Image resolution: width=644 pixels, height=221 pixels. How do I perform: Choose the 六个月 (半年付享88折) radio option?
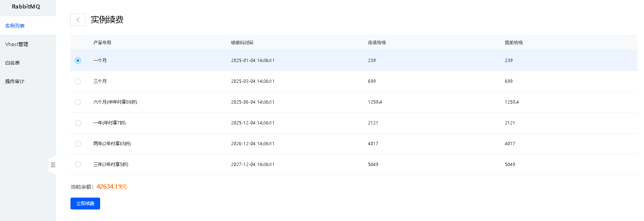tap(78, 102)
